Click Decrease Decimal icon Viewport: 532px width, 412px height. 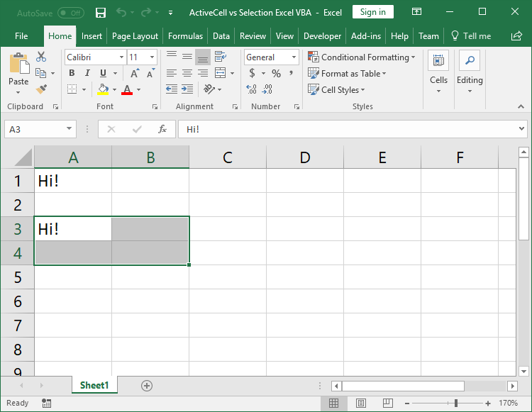[x=267, y=89]
